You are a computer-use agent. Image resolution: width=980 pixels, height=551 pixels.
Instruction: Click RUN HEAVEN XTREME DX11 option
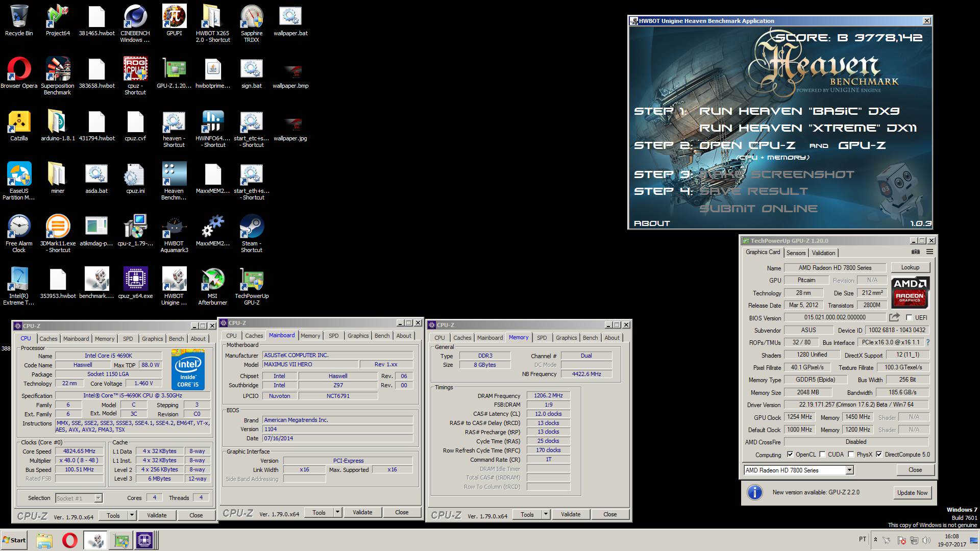click(x=808, y=128)
